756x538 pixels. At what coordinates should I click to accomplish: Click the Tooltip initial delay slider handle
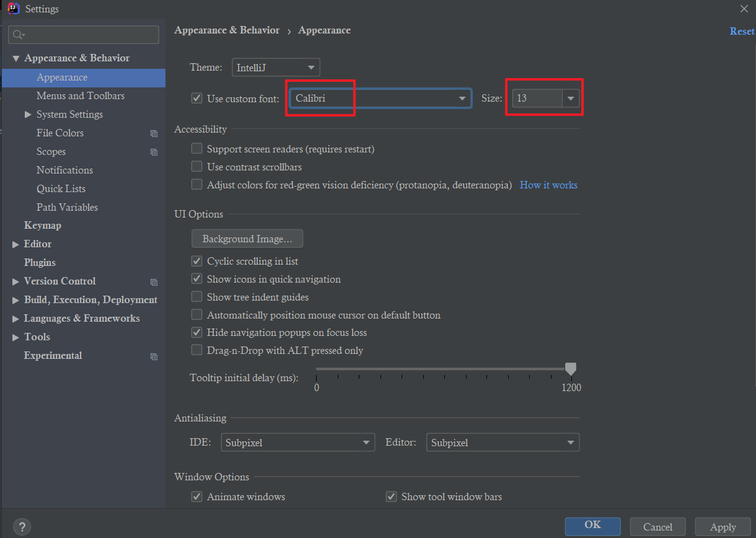pos(571,369)
